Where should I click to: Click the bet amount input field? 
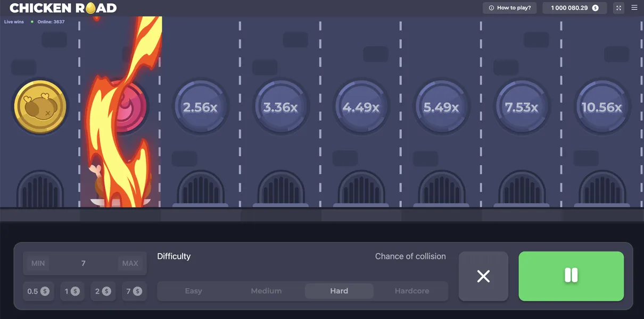[x=84, y=263]
